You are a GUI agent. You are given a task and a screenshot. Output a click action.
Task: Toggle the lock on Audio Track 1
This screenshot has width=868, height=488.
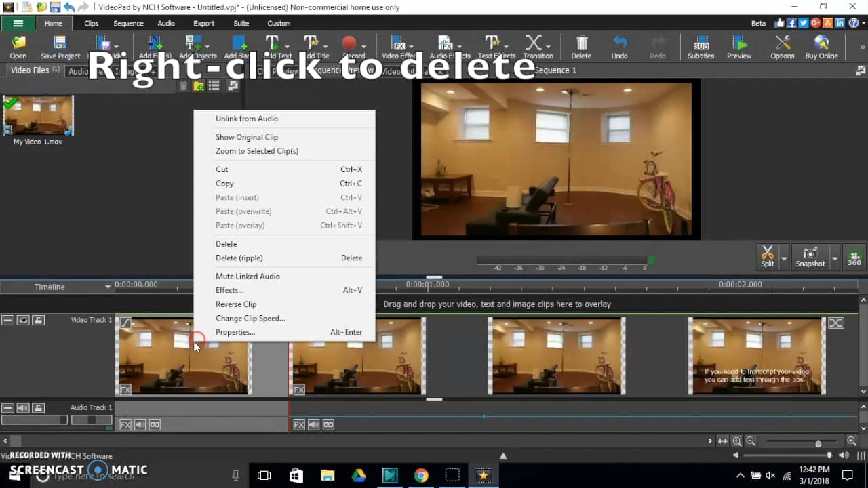click(39, 408)
